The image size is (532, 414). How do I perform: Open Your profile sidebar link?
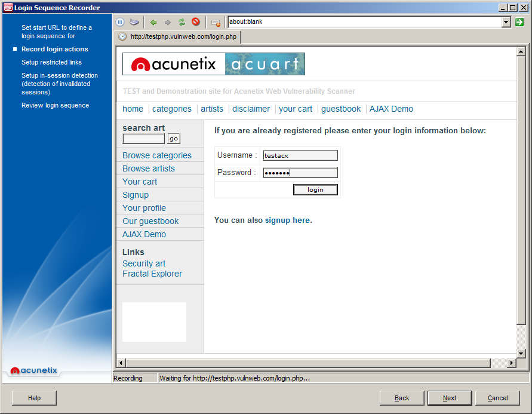(144, 208)
